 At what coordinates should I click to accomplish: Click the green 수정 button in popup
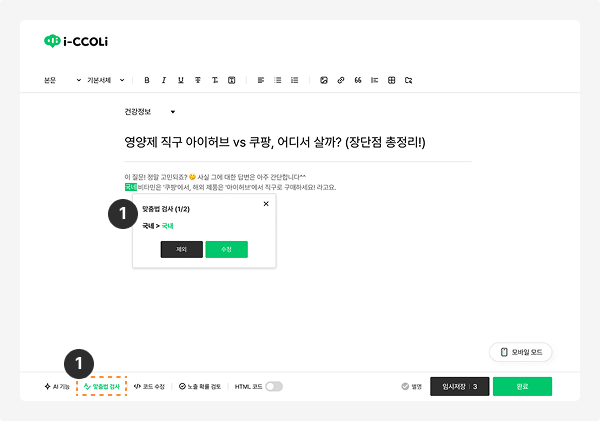(x=227, y=250)
